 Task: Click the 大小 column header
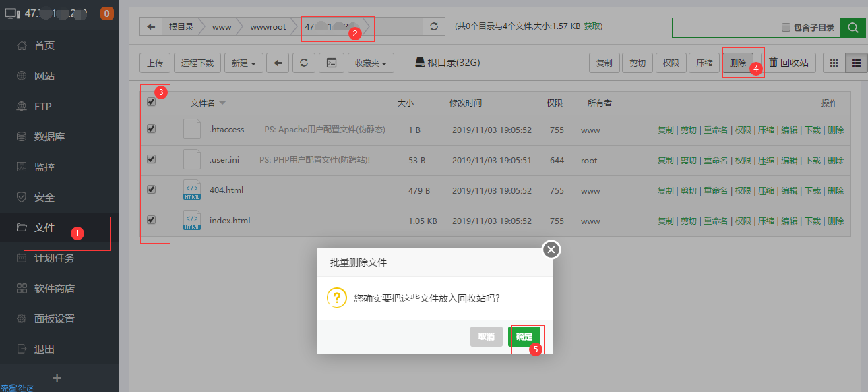(405, 103)
